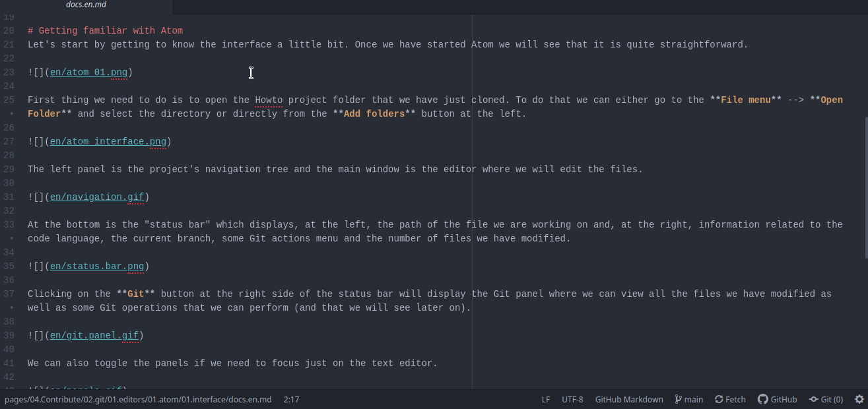The image size is (868, 409).
Task: Click the cursor position 2:17 indicator
Action: click(291, 399)
